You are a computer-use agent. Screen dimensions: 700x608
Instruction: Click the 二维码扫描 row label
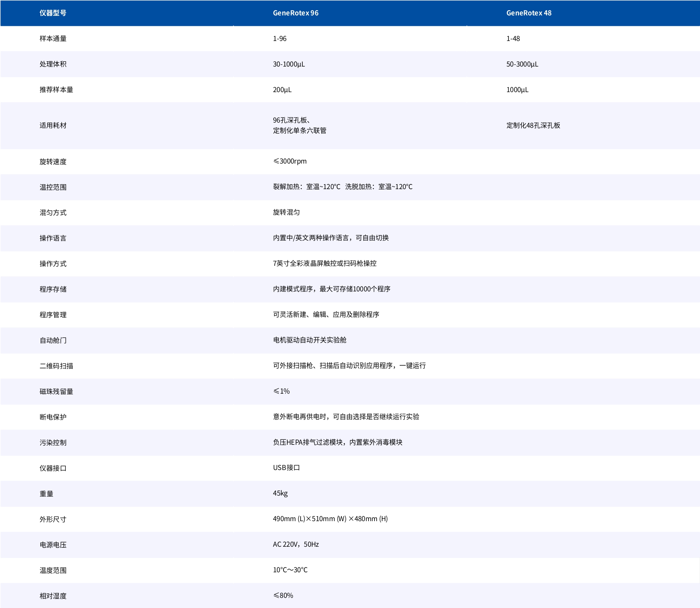click(56, 366)
